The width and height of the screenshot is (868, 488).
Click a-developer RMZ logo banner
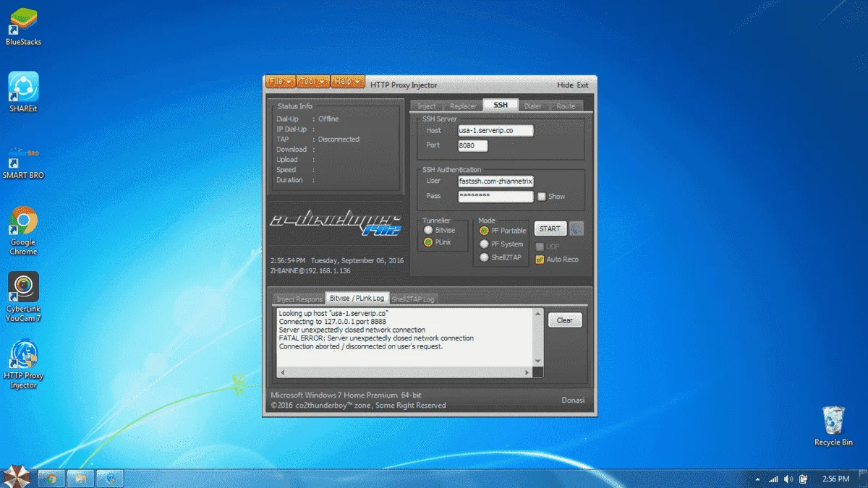click(334, 223)
